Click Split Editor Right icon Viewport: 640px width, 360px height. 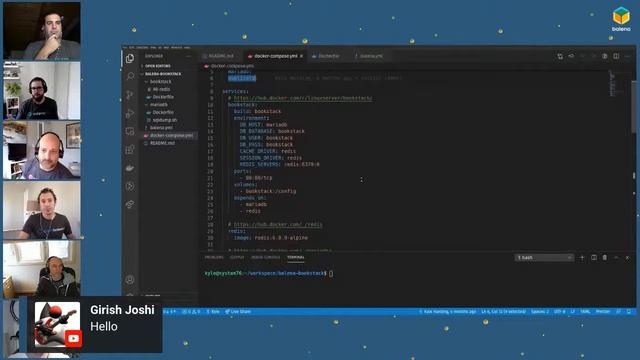pos(616,56)
